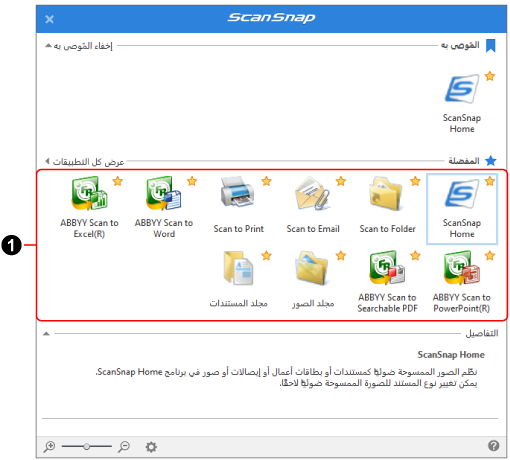
Task: Toggle favorite star on ABBYY Scan to PowerPoint(R)
Action: [x=490, y=256]
